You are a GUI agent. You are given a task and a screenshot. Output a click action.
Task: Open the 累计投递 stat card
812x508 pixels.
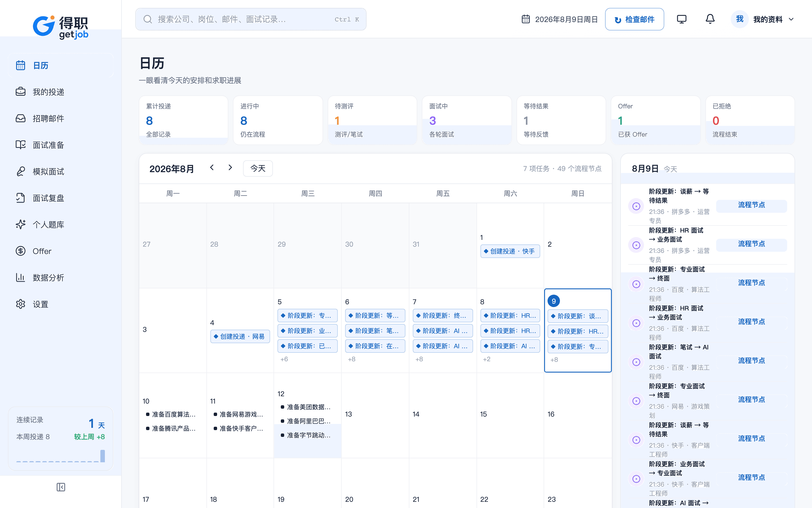pos(184,120)
